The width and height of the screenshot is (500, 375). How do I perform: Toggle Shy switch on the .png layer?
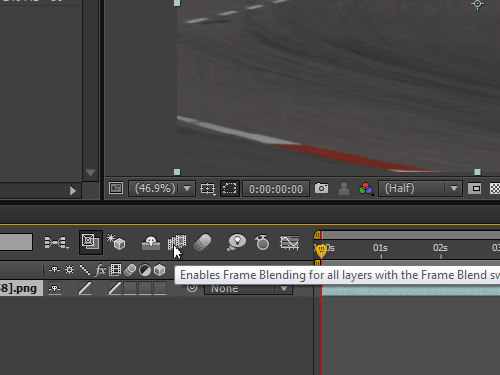(x=55, y=288)
